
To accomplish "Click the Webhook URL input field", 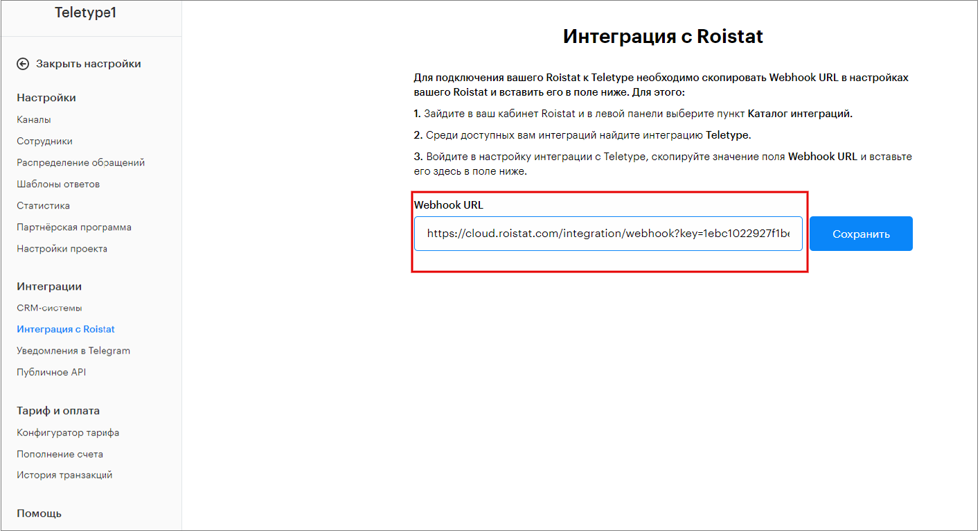I will pos(608,234).
